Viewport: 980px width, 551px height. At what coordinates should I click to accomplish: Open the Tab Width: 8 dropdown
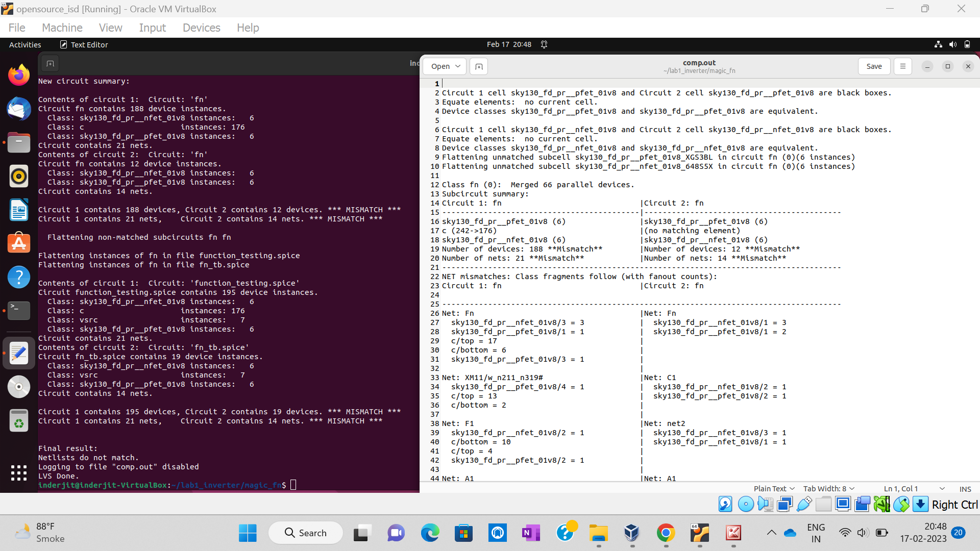coord(828,488)
